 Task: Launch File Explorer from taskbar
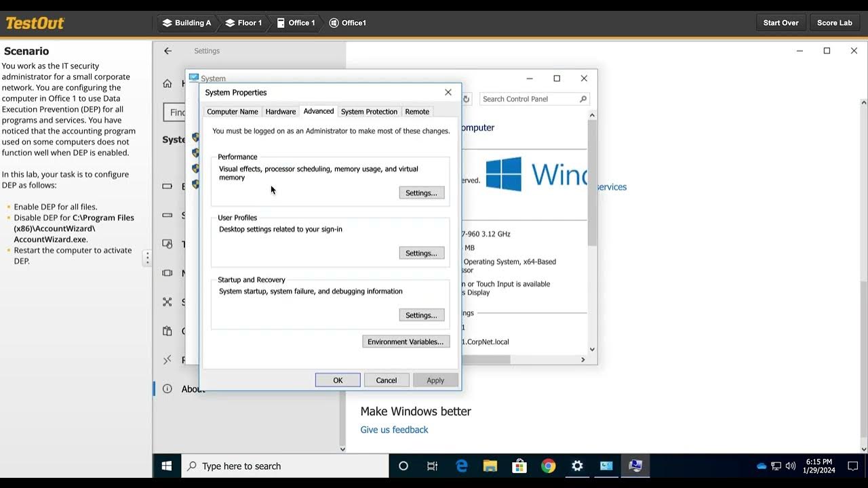coord(490,466)
